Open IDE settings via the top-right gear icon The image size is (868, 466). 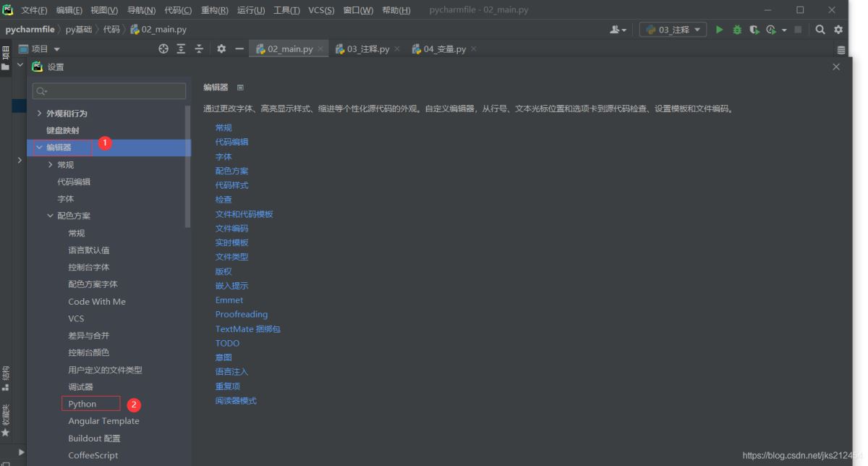tap(838, 30)
